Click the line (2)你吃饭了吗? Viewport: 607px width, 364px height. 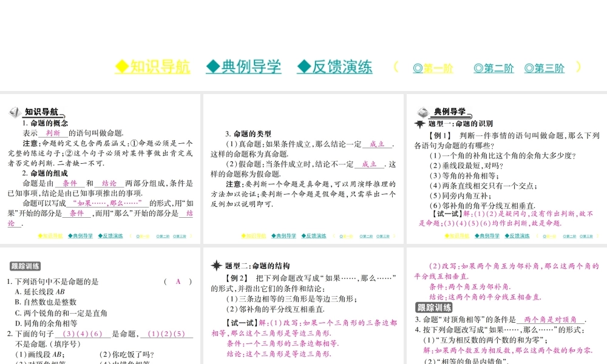(x=127, y=354)
